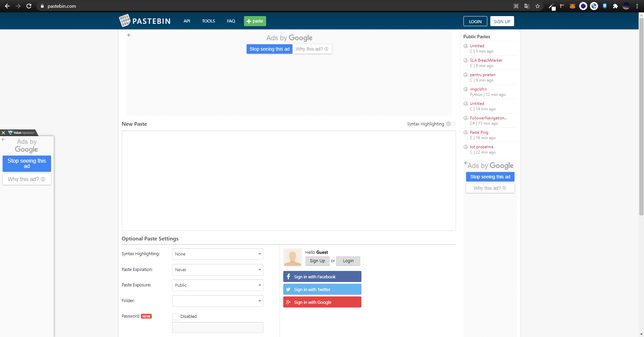Screen dimensions: 644x337
Task: Click back arrow in right sidebar ad
Action: click(466, 163)
